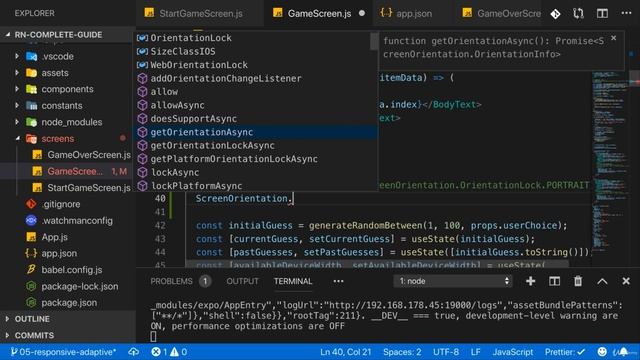The height and width of the screenshot is (360, 640).
Task: Choose OrientationLock suggestion
Action: pos(253,38)
